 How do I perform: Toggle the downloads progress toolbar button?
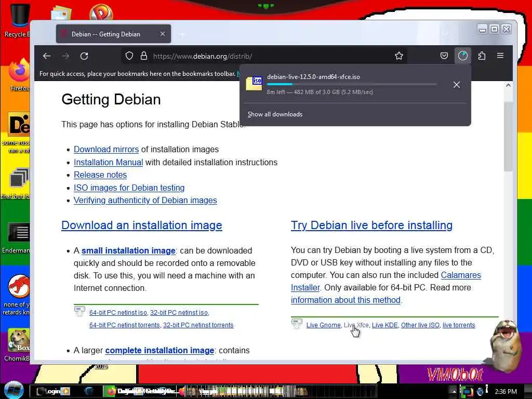click(463, 56)
